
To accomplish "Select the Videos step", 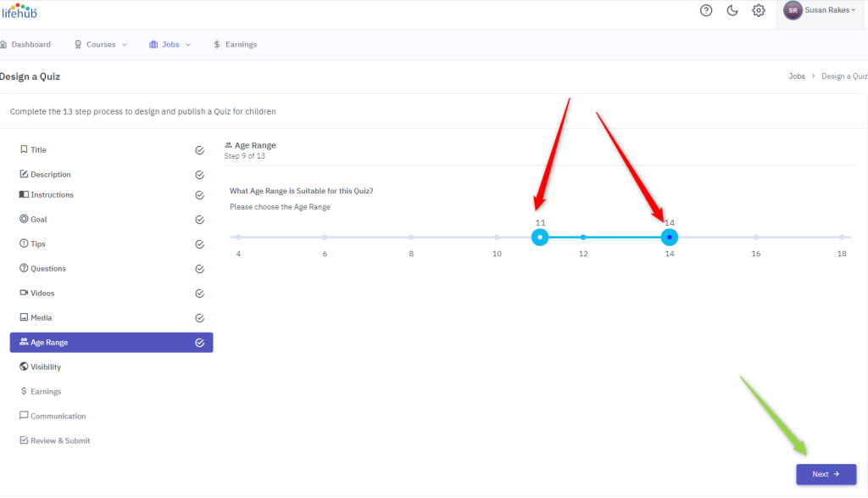I will (x=111, y=293).
